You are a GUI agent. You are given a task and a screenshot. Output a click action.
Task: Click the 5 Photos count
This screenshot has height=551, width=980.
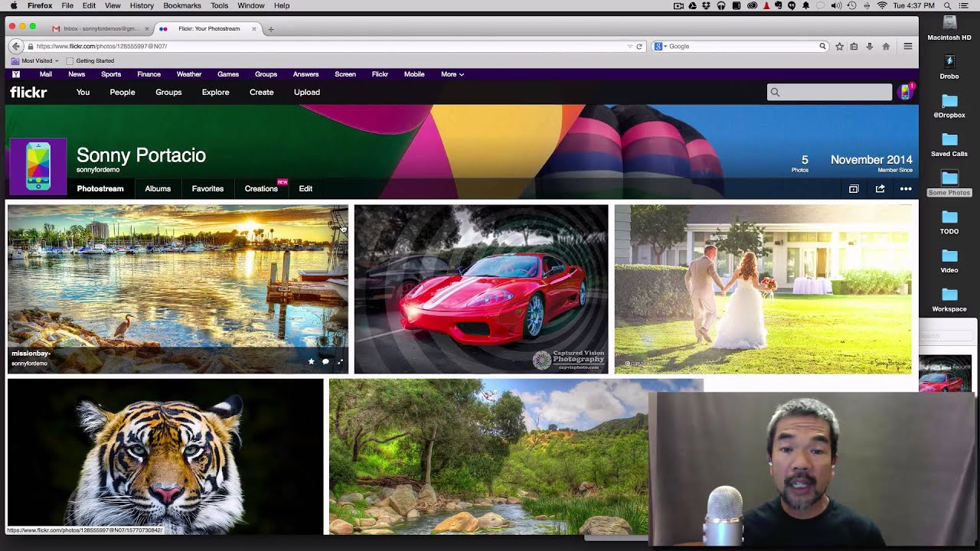click(x=802, y=163)
